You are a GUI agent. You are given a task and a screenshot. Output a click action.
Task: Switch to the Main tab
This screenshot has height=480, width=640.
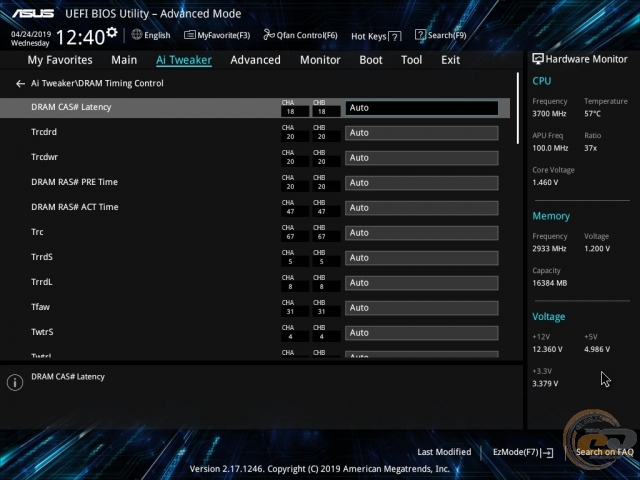coord(124,60)
